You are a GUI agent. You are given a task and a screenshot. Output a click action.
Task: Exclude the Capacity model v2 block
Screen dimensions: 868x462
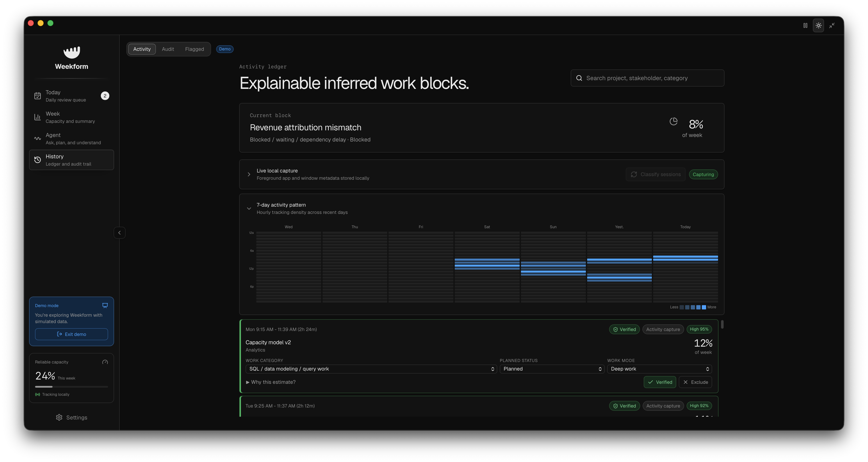pyautogui.click(x=695, y=382)
